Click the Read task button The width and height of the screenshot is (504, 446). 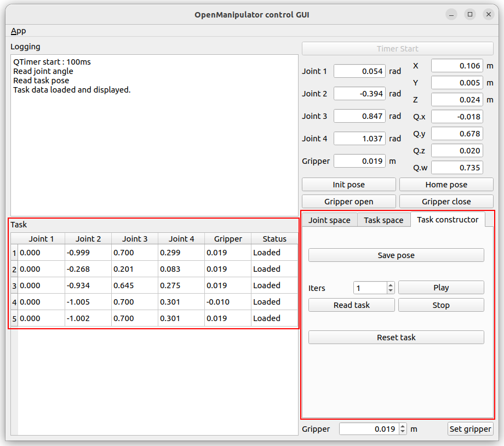click(x=351, y=305)
